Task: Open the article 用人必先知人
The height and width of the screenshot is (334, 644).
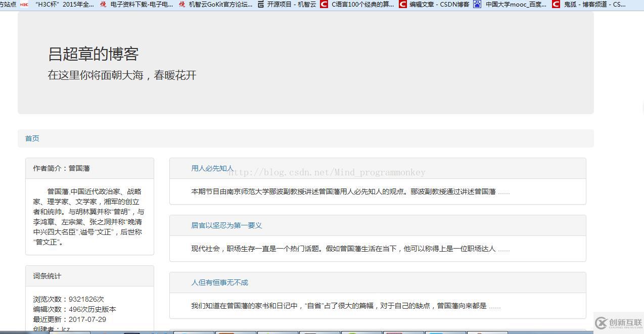Action: click(x=212, y=168)
